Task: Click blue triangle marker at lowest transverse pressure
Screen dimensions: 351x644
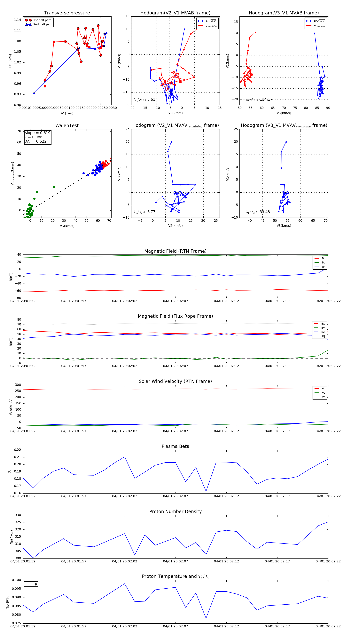Action: (x=34, y=93)
